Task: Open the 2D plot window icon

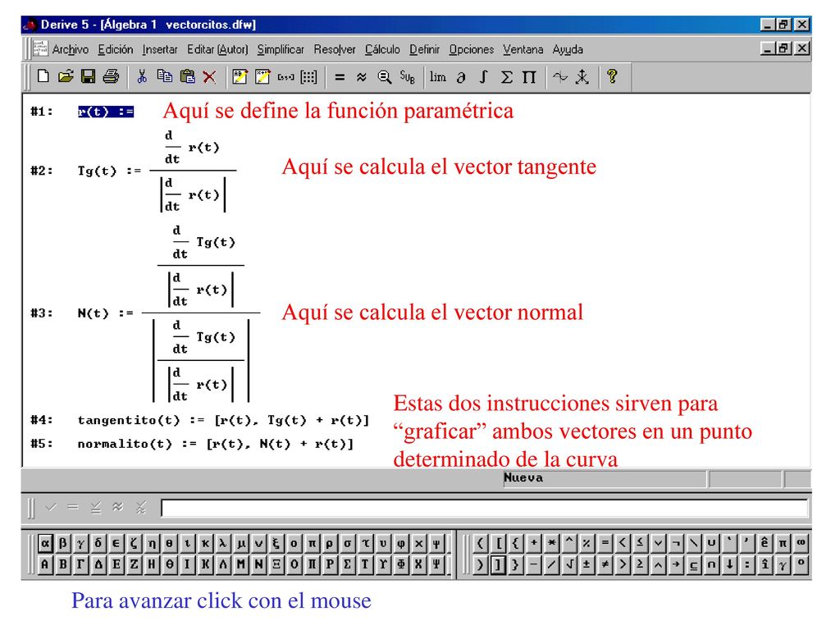Action: tap(560, 77)
